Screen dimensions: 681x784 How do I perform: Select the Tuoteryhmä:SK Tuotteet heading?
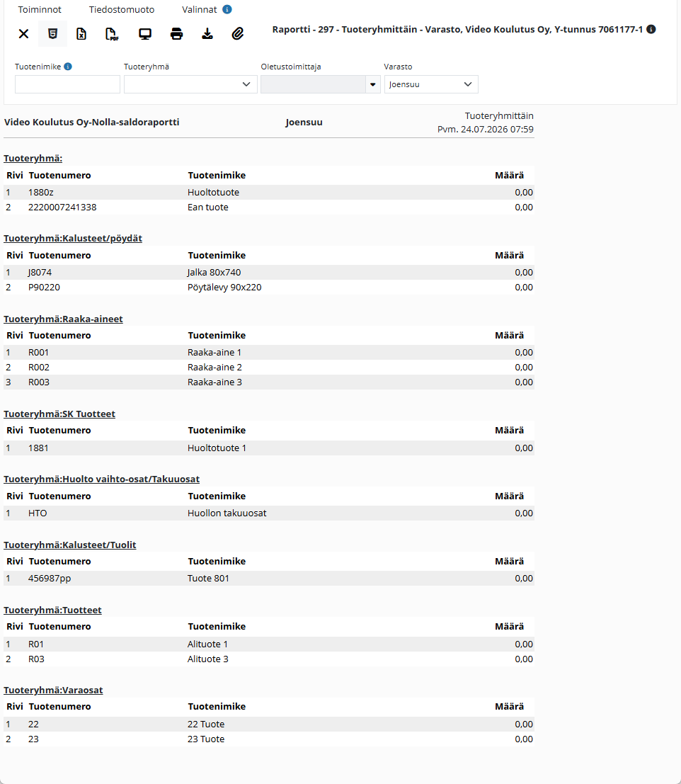[59, 414]
